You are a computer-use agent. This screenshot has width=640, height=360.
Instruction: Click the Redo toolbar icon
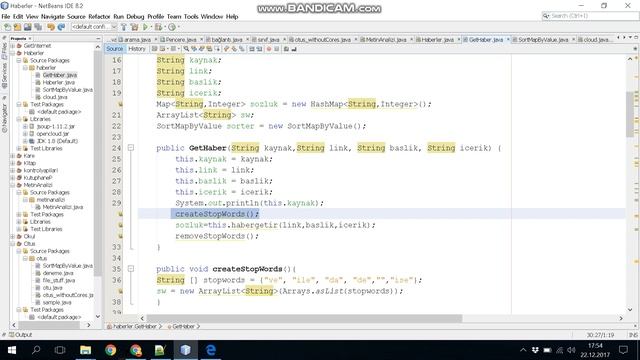point(61,27)
